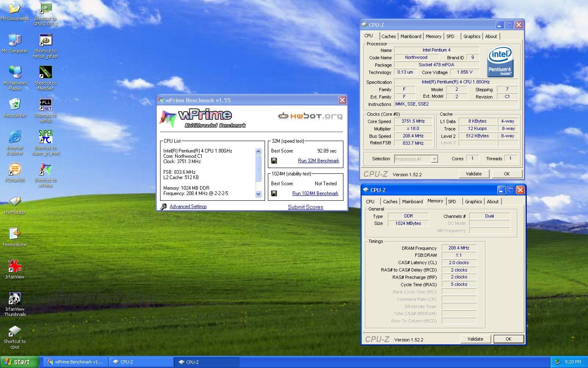
Task: Select wPrime Benchmark taskbar button
Action: 76,362
